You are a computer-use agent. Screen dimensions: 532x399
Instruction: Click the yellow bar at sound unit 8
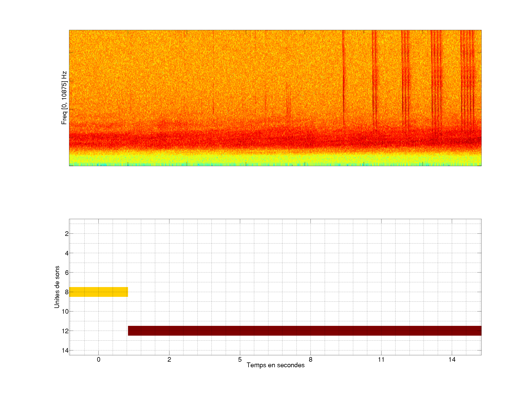tap(98, 292)
